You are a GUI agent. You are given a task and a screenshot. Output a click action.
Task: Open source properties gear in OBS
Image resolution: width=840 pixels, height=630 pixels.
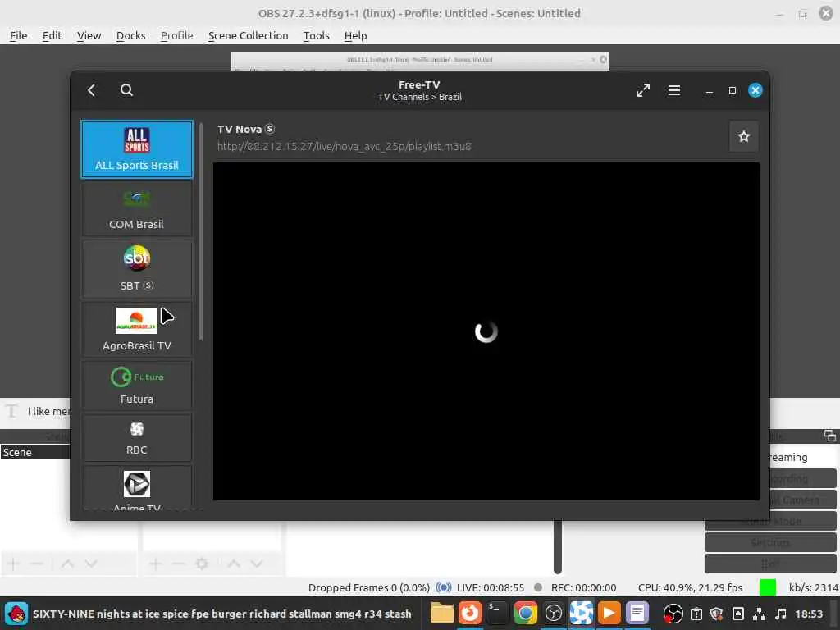pos(202,564)
